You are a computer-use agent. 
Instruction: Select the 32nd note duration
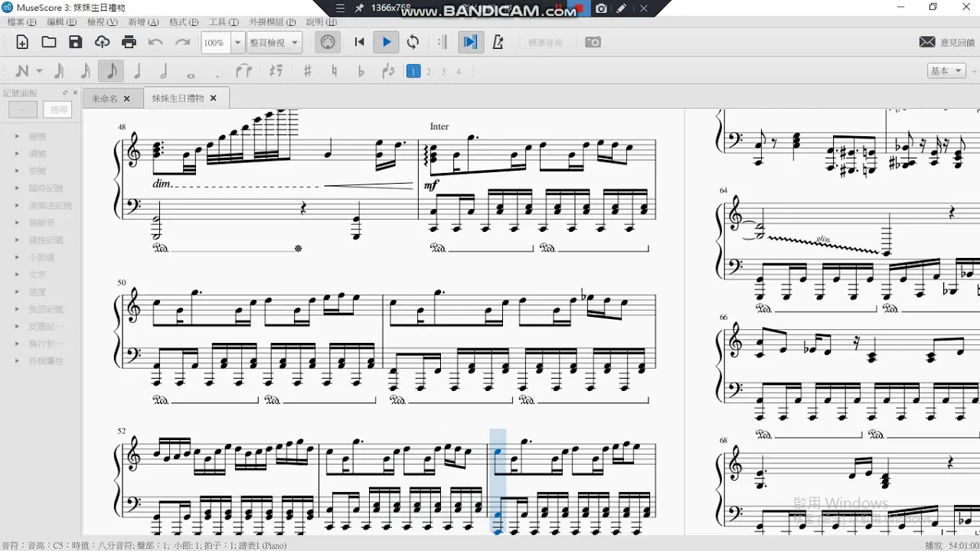tap(59, 71)
